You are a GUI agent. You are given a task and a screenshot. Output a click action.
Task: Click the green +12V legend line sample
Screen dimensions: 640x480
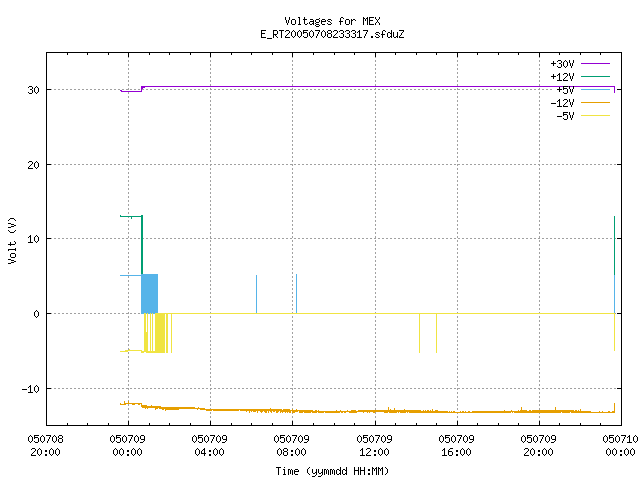coord(596,76)
